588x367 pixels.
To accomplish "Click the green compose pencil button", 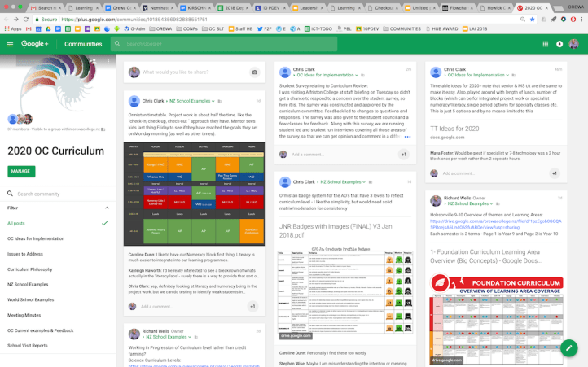I will 569,347.
